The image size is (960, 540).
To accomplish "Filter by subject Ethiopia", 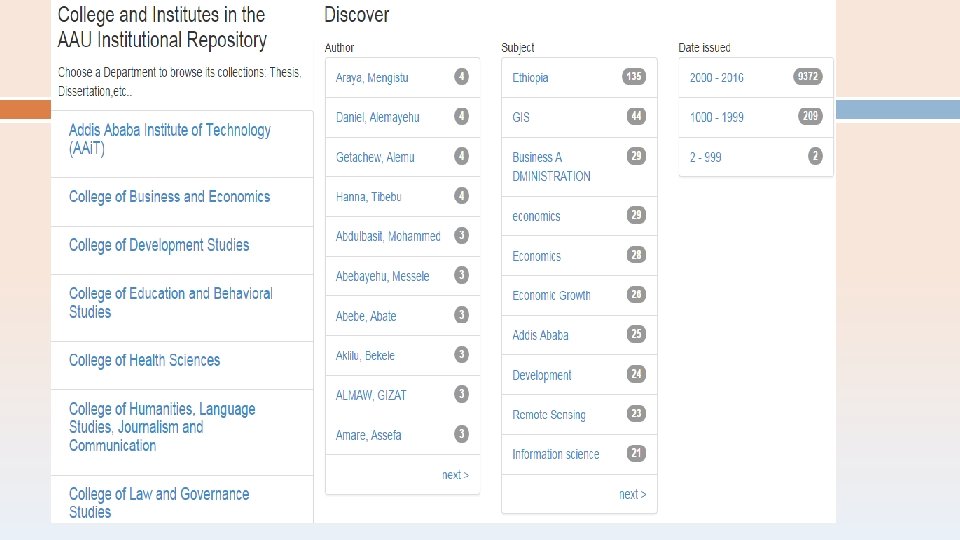I will click(530, 78).
